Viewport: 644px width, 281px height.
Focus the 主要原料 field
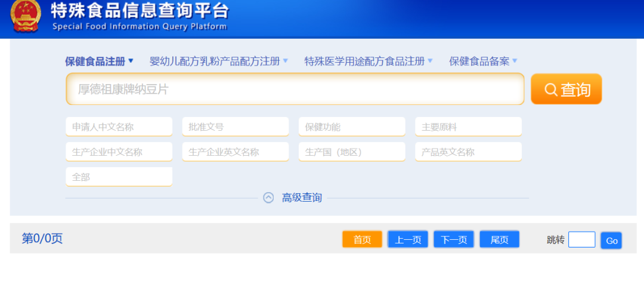click(468, 127)
